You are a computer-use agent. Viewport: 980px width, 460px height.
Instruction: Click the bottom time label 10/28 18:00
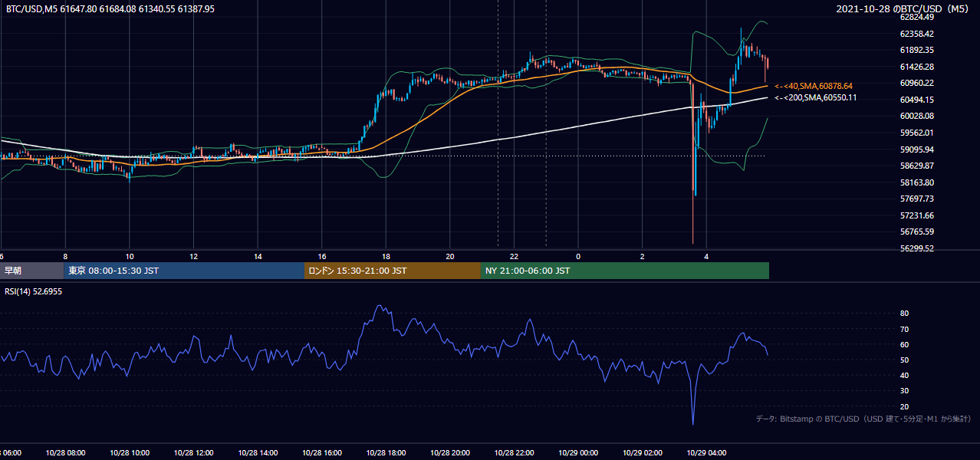click(386, 453)
